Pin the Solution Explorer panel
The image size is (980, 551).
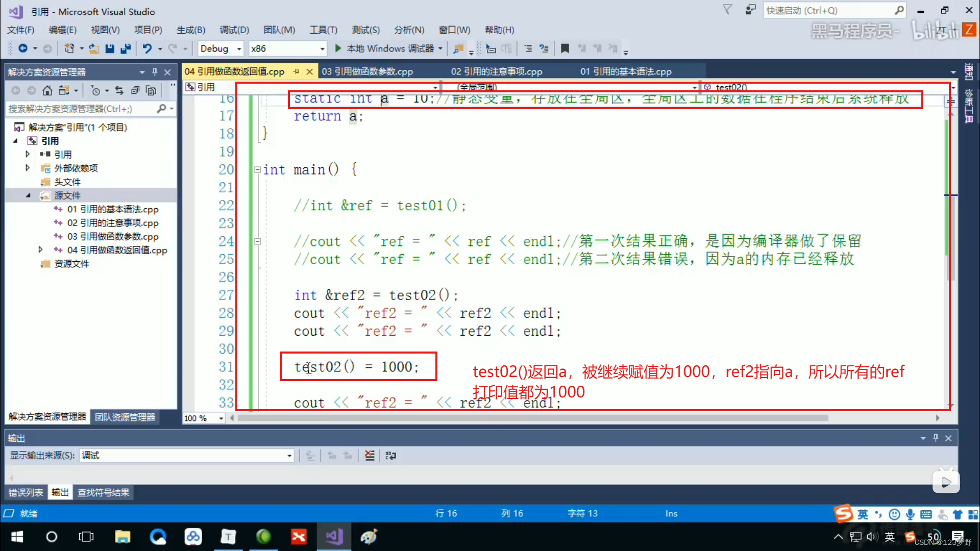155,72
